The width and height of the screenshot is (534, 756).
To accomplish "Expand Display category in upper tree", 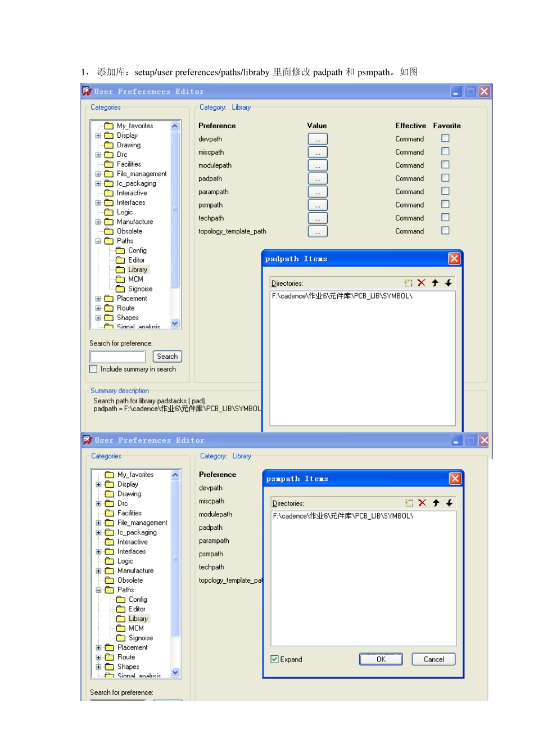I will tap(98, 136).
